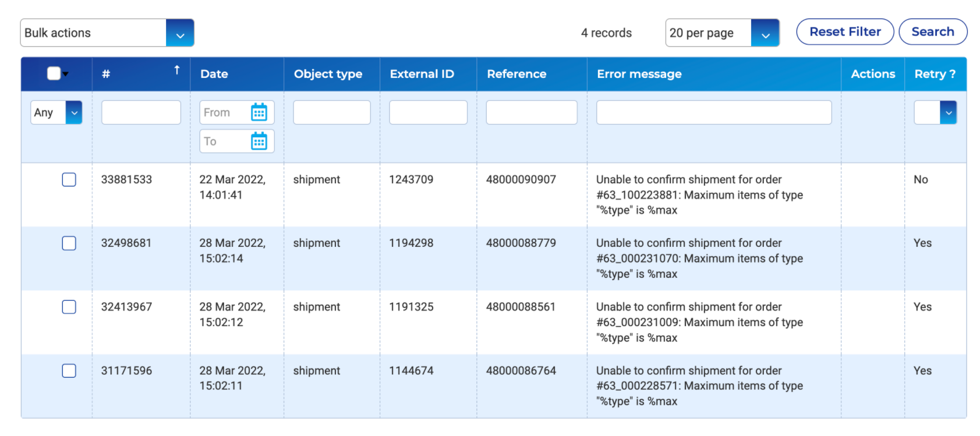
Task: Focus the Error message filter field
Action: (x=713, y=112)
